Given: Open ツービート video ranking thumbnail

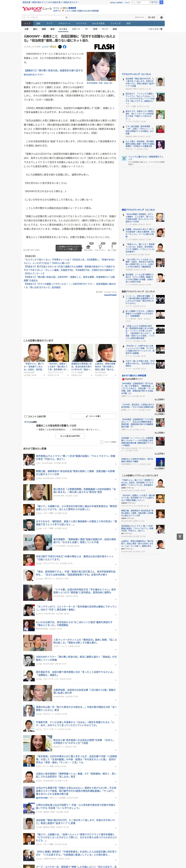Looking at the screenshot, I should 160,299.
